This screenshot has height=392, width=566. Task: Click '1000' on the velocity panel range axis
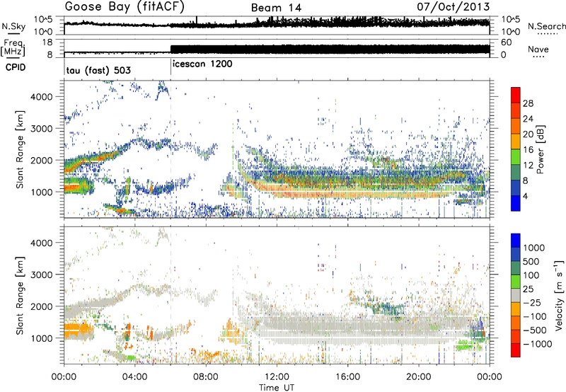41,338
